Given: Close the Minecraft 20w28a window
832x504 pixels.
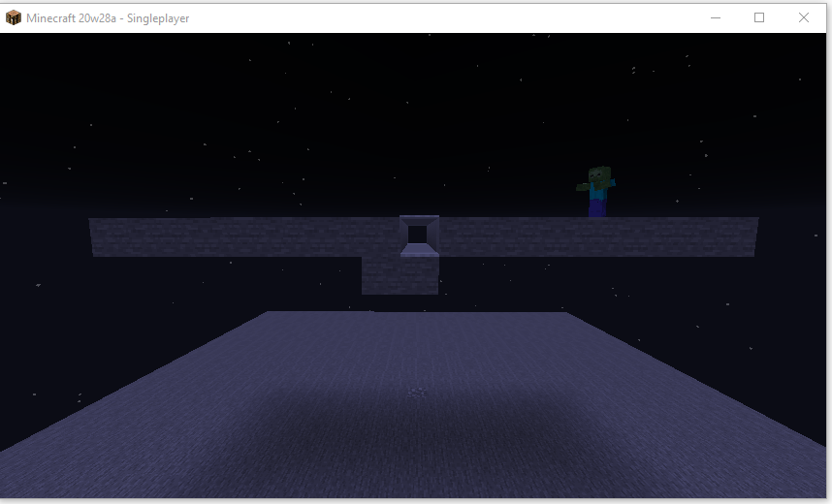Looking at the screenshot, I should 803,18.
